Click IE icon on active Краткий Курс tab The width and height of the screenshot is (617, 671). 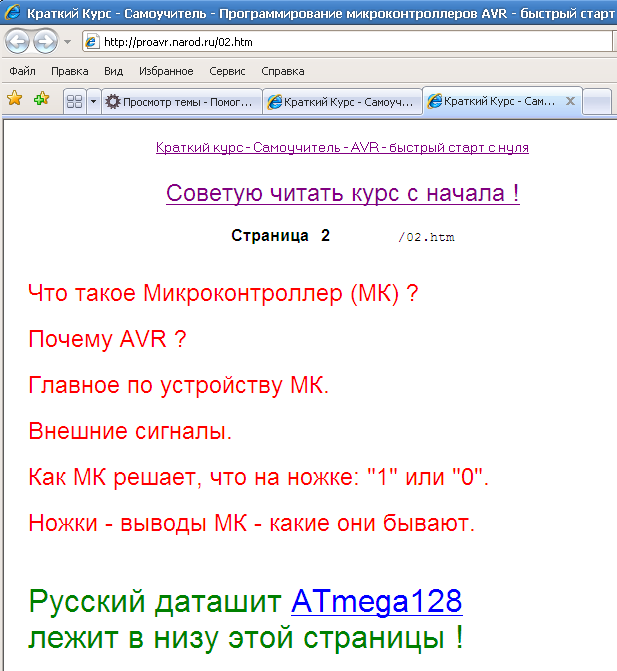click(435, 101)
